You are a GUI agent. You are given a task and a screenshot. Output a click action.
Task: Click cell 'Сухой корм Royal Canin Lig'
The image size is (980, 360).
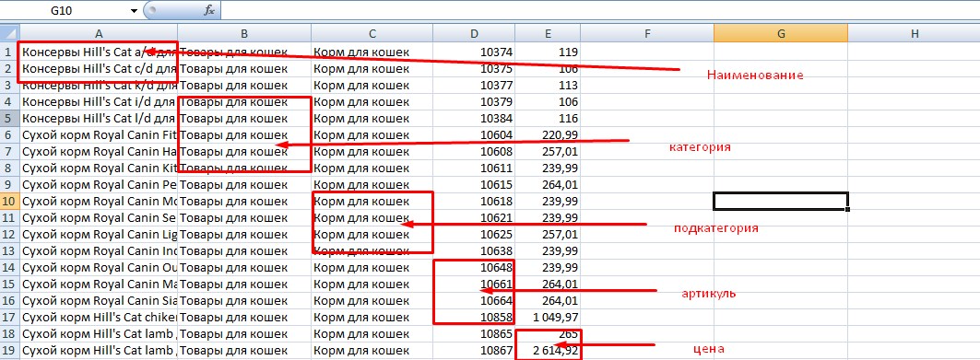99,234
